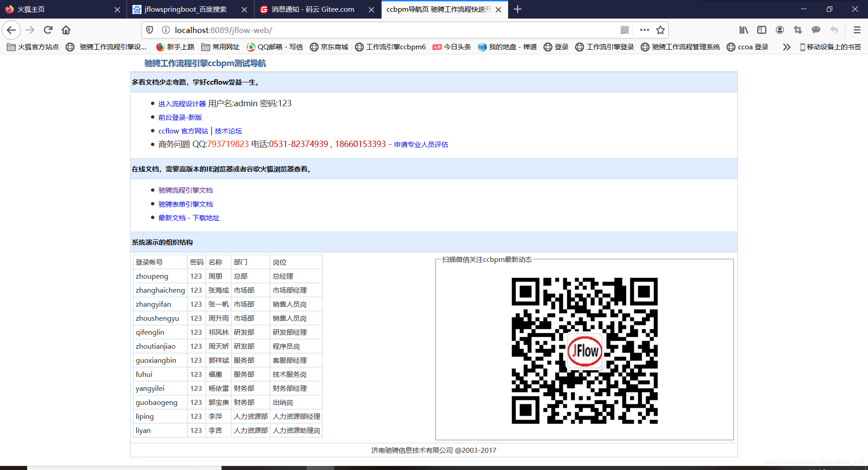Click 研发部经理 position cell

click(296, 332)
